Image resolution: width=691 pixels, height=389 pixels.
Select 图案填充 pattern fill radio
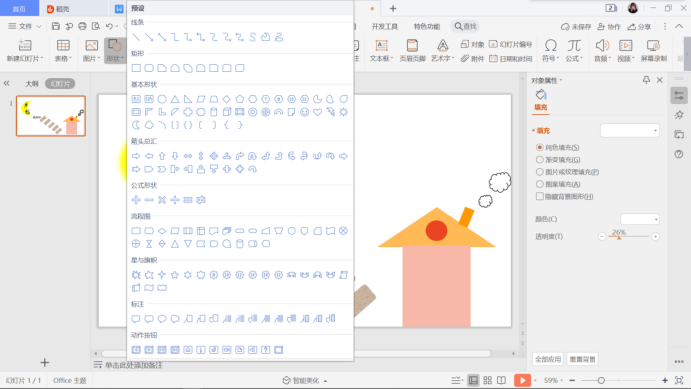coord(539,184)
